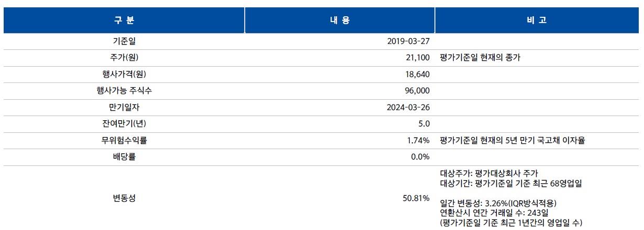Click the date value 2019-03-27
The image size is (644, 230).
[408, 41]
